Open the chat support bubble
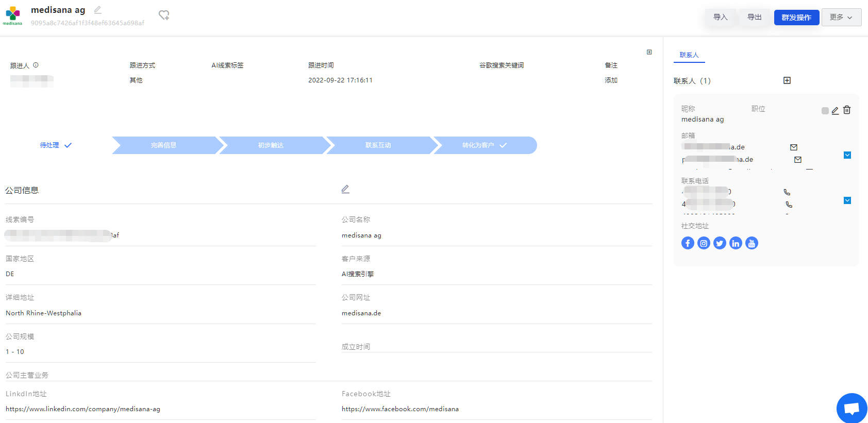Screen dimensions: 868x423 coord(852,409)
